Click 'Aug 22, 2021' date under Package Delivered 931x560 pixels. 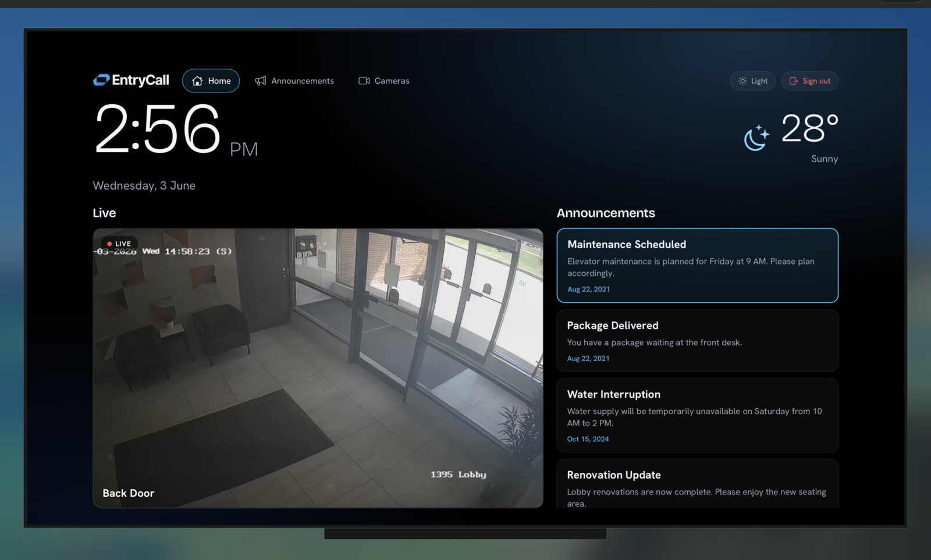pyautogui.click(x=588, y=358)
